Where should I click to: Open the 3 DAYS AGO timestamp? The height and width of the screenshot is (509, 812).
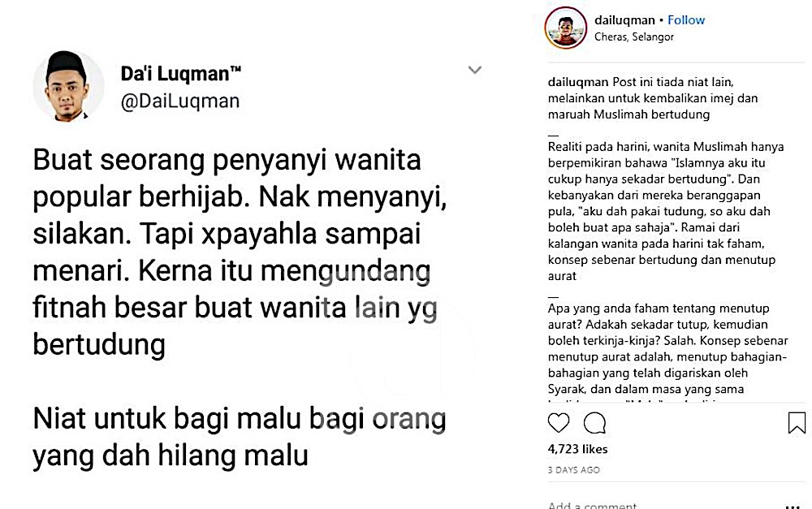click(x=574, y=470)
